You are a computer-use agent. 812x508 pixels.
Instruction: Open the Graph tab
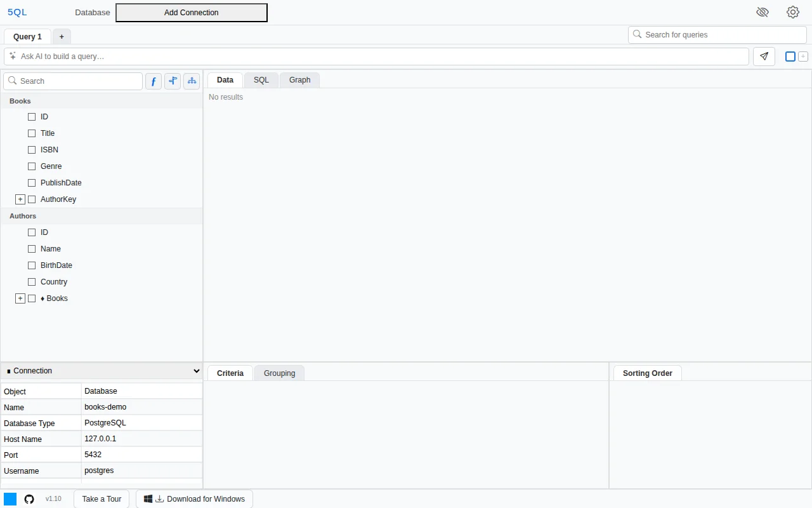299,80
